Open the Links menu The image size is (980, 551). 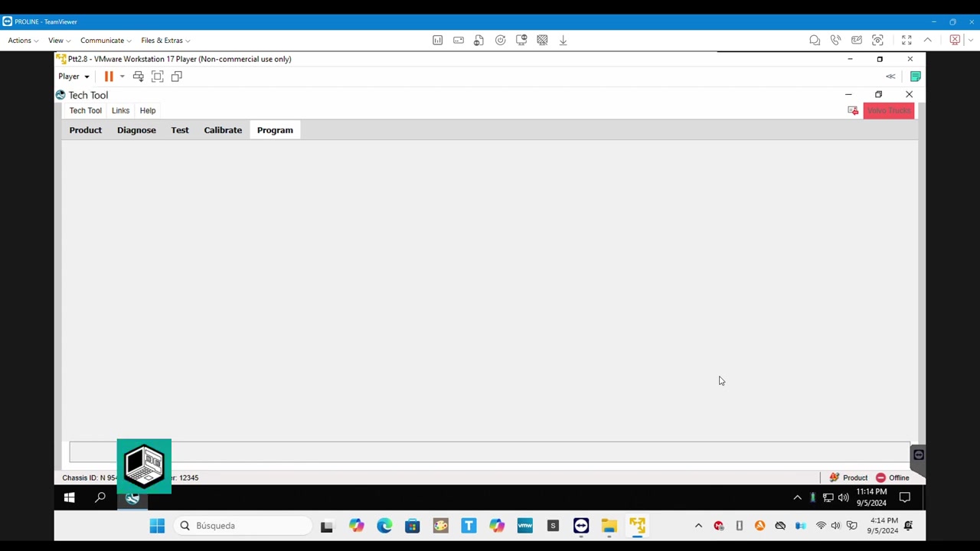(x=120, y=110)
